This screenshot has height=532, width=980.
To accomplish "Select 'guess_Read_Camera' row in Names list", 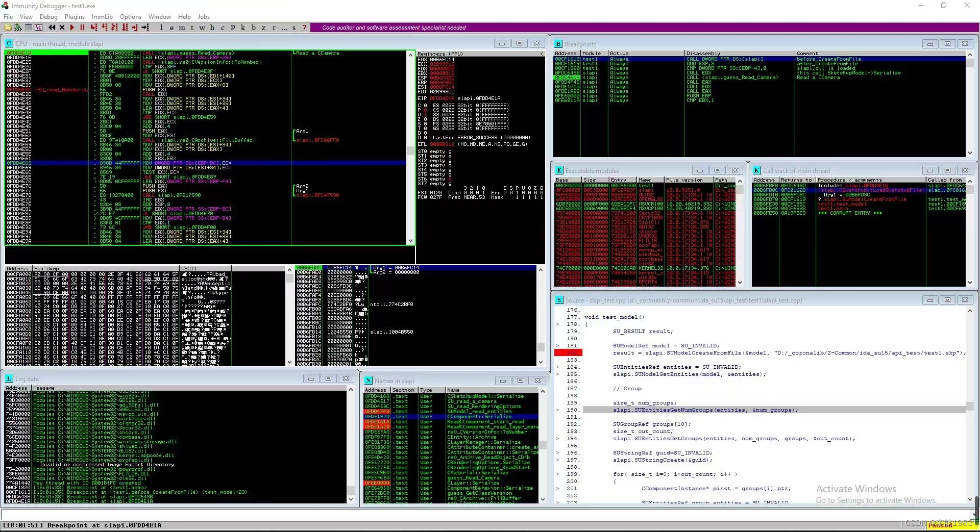I will point(451,478).
